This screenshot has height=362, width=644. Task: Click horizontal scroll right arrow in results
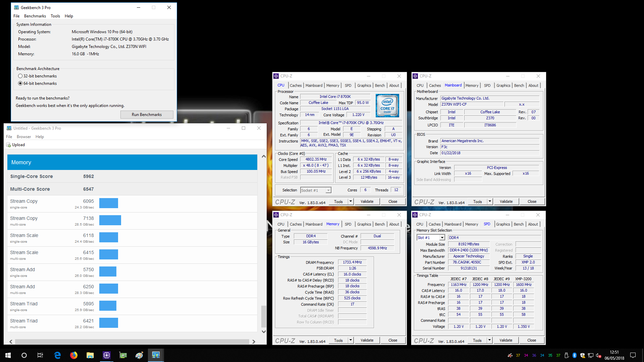[x=254, y=342]
